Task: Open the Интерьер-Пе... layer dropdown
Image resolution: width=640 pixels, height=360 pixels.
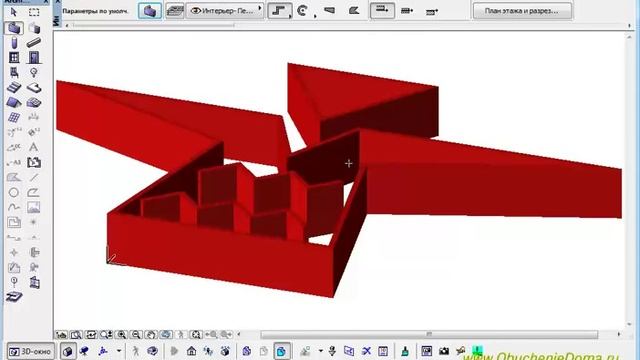Action: [225, 11]
